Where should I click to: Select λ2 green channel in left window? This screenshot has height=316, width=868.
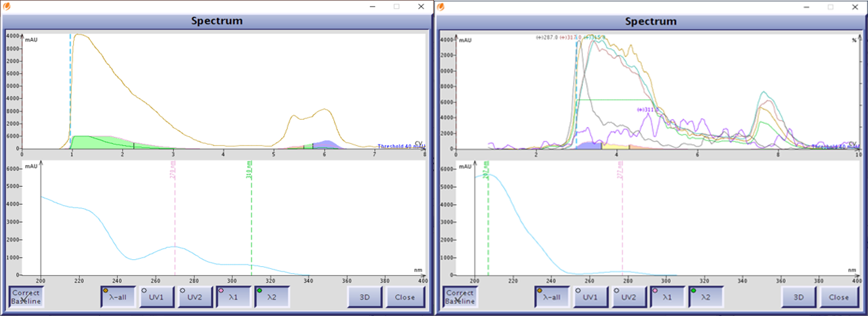[272, 297]
